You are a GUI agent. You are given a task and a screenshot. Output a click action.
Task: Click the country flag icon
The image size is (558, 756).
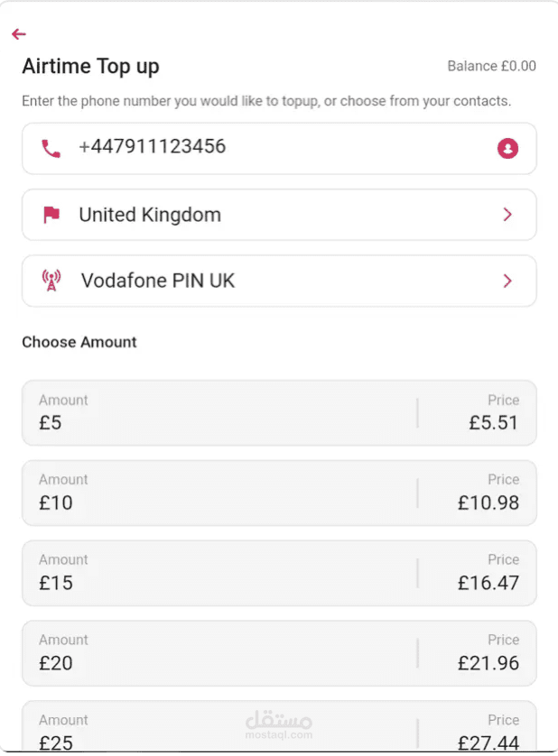point(51,215)
